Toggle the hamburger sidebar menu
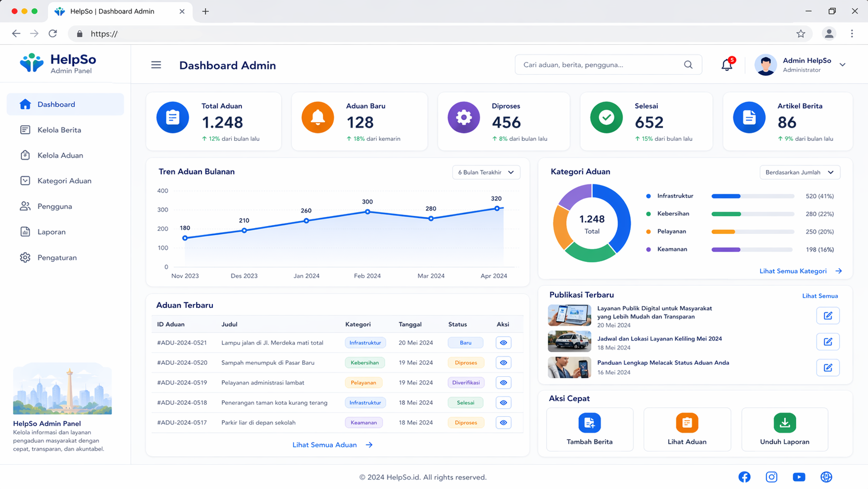 (156, 65)
